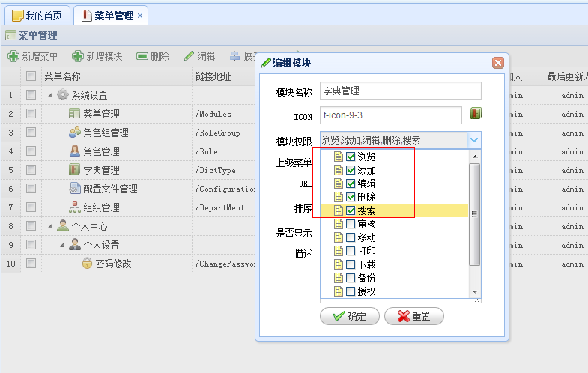This screenshot has height=373, width=588.
Task: Click the /Modules link cell
Action: click(x=213, y=114)
